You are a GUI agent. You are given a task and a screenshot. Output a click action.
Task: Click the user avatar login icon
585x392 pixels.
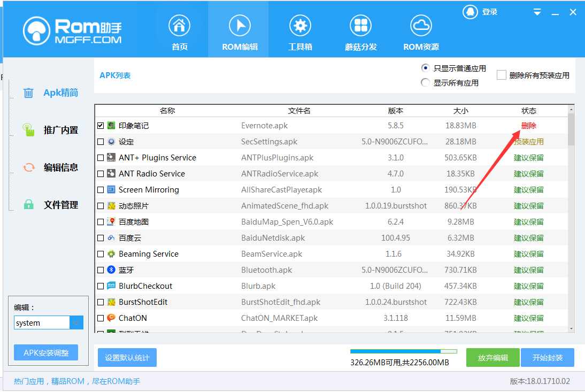coord(470,12)
